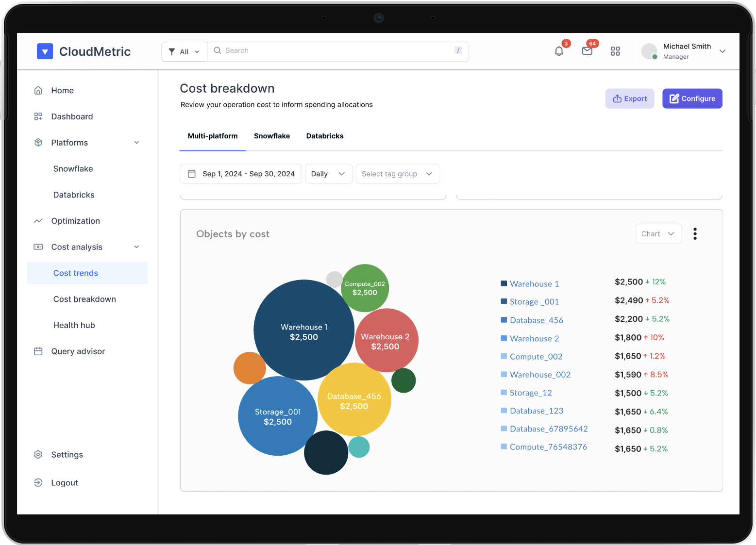Viewport: 756px width, 545px height.
Task: Open the notifications bell icon
Action: coord(559,51)
